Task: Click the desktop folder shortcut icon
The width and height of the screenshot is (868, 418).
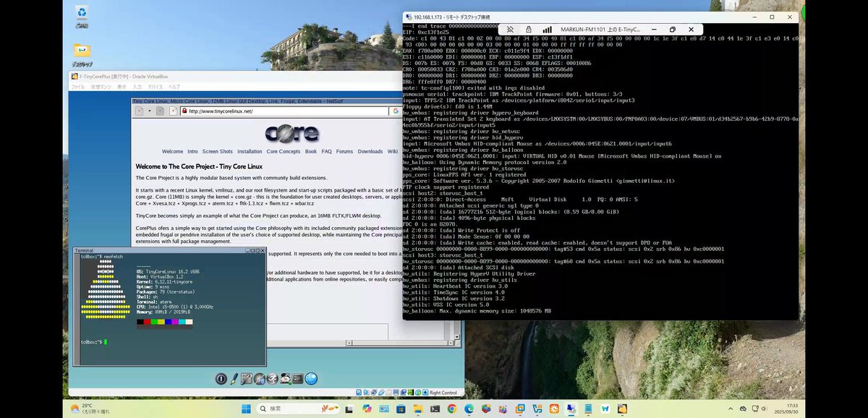Action: pos(82,54)
